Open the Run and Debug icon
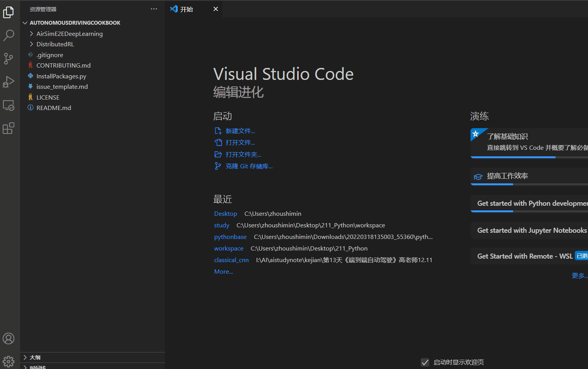This screenshot has height=369, width=588. coord(8,82)
